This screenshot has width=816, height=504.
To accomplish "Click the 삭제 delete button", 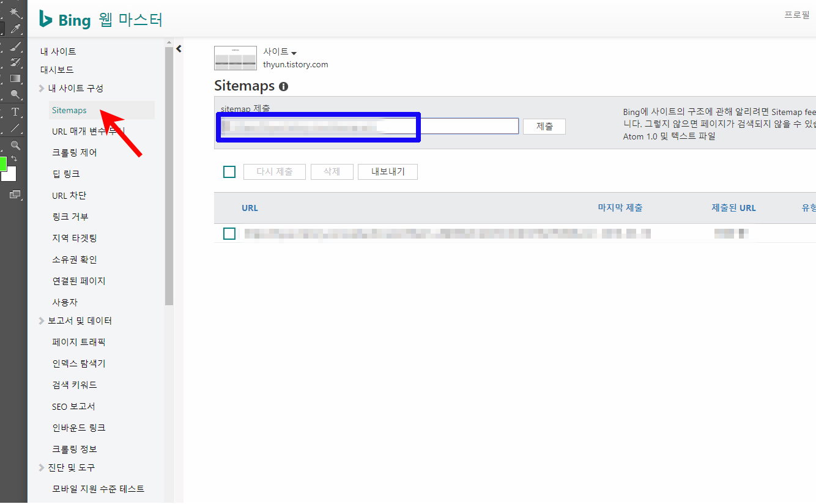I will 332,172.
